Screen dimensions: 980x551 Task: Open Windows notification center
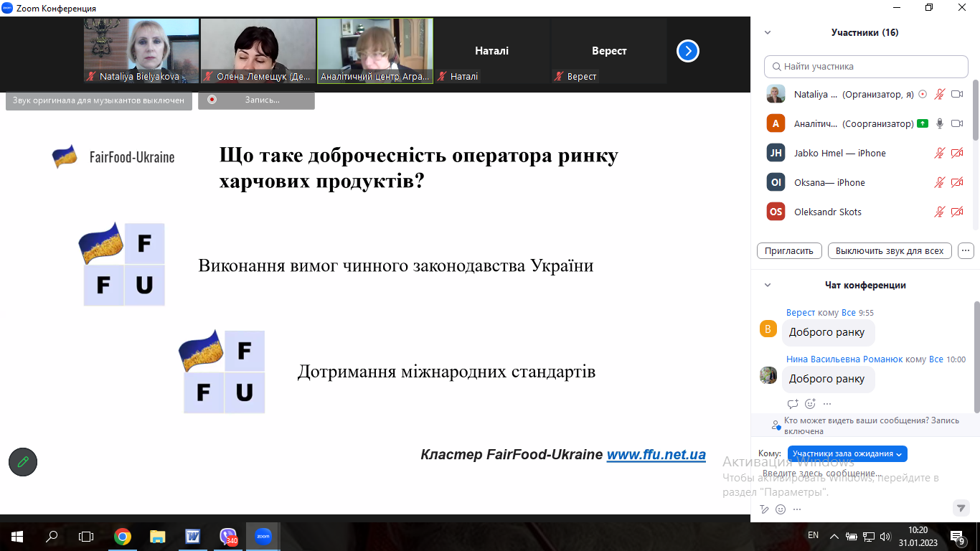(958, 537)
